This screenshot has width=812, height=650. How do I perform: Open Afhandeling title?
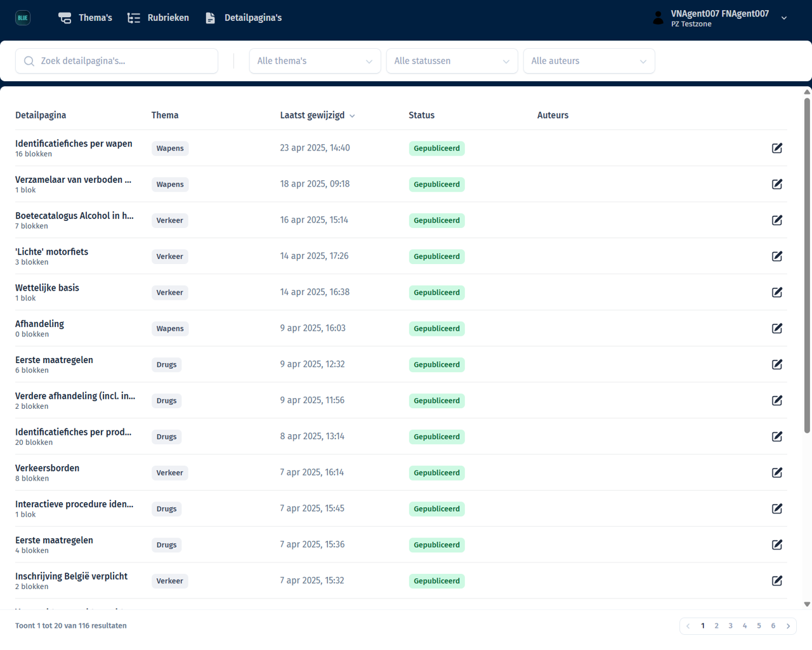point(39,324)
